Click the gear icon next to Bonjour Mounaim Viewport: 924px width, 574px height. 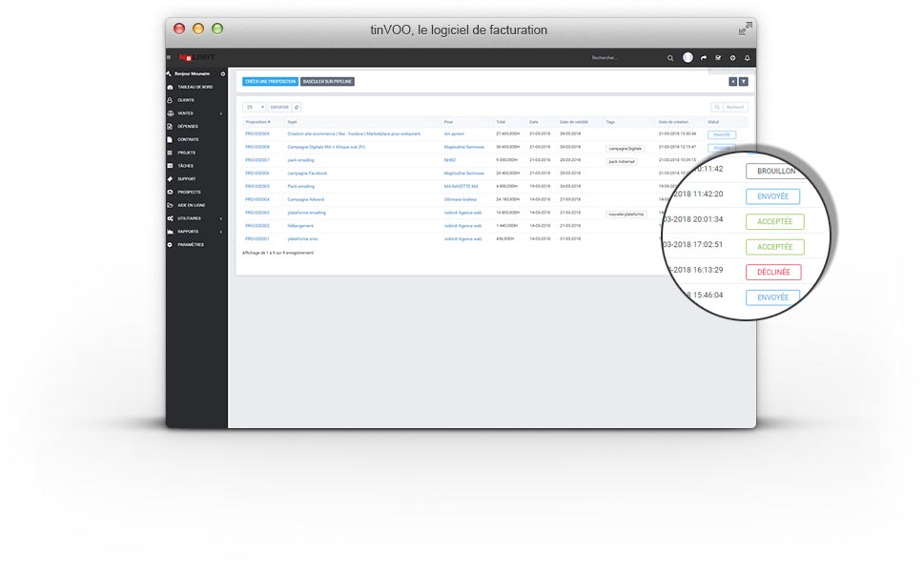(223, 74)
